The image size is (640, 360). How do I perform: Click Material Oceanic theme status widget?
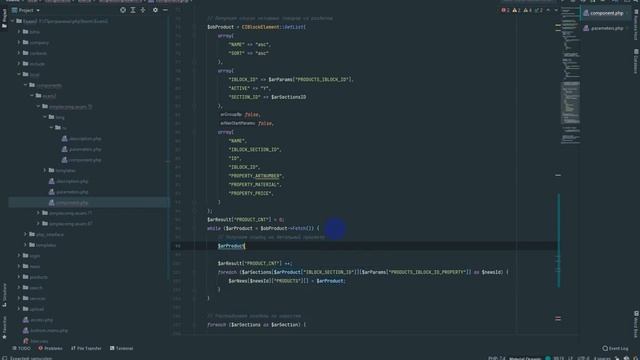(525, 358)
